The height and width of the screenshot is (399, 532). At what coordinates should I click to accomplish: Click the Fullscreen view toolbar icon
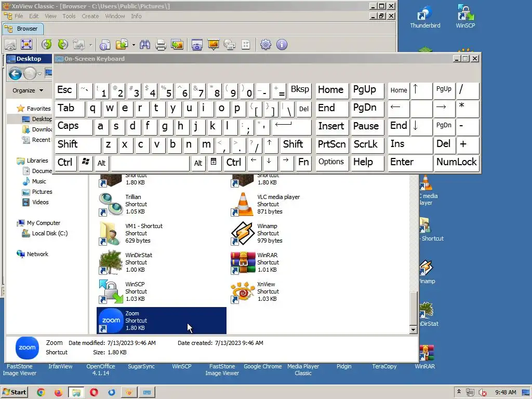click(26, 45)
